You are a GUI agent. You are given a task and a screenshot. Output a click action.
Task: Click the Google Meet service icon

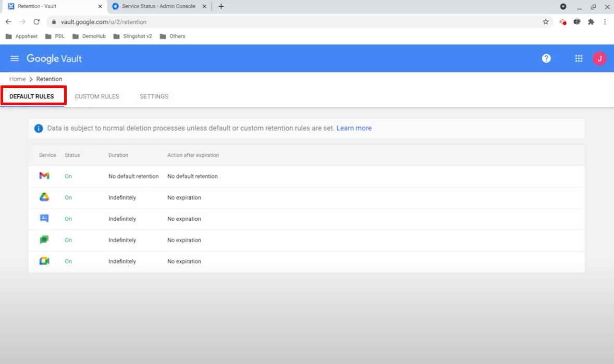pyautogui.click(x=44, y=261)
